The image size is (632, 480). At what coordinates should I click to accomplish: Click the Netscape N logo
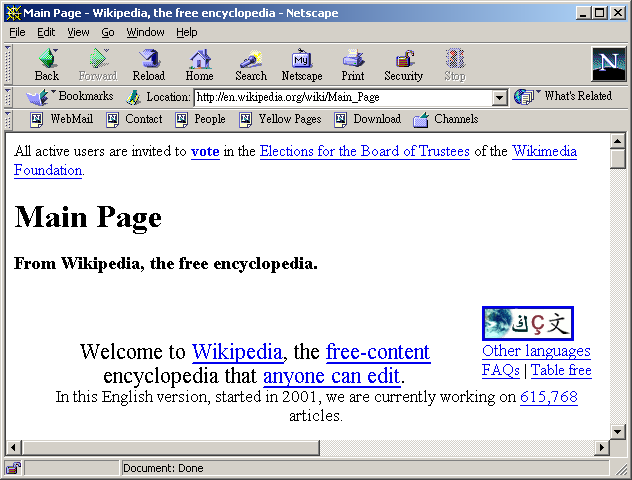pos(608,64)
